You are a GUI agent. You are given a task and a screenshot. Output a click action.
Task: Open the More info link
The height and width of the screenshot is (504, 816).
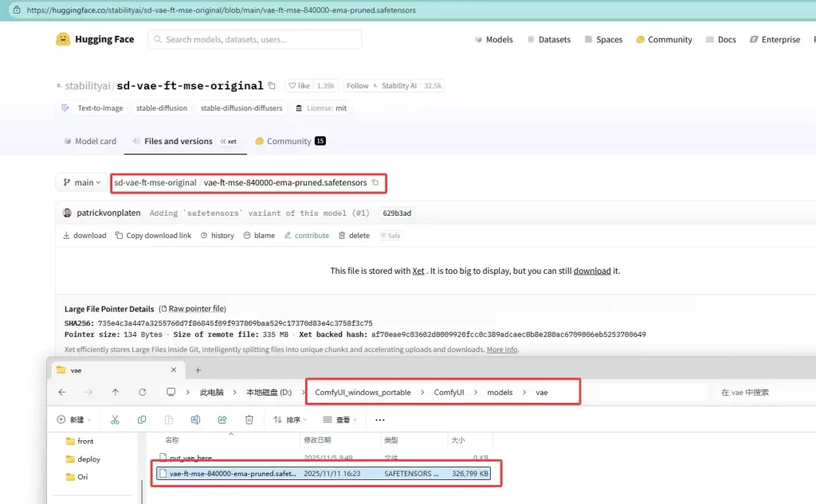tap(502, 350)
